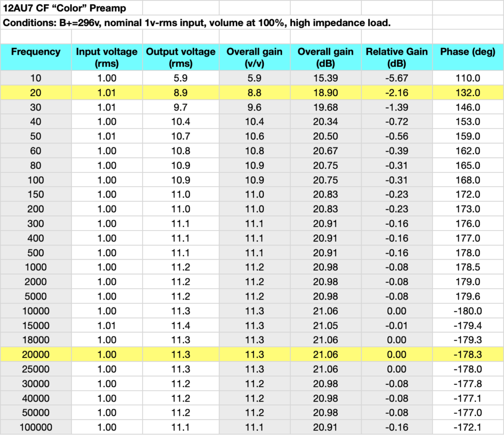Image resolution: width=504 pixels, height=435 pixels.
Task: Select phase value -180.0
Action: 468,311
